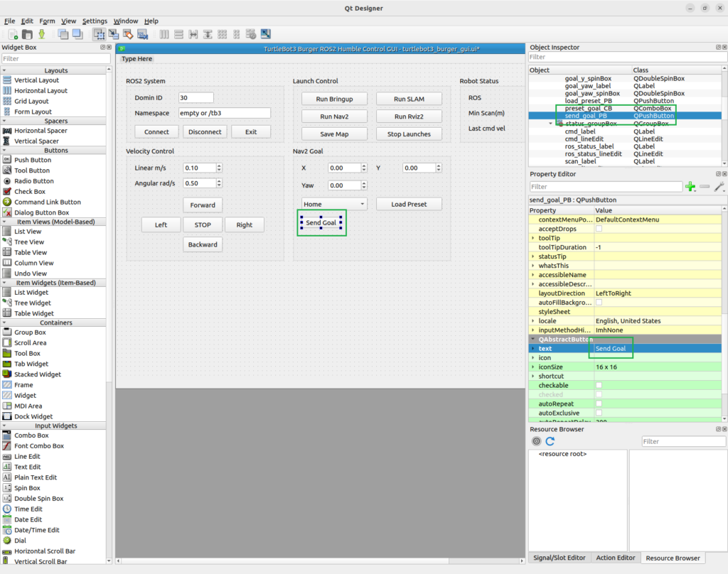
Task: Click the green plus Add Dynamic Property icon
Action: click(x=690, y=187)
